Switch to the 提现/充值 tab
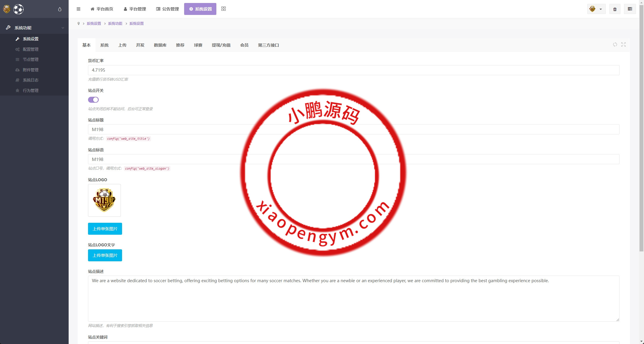 coord(221,45)
